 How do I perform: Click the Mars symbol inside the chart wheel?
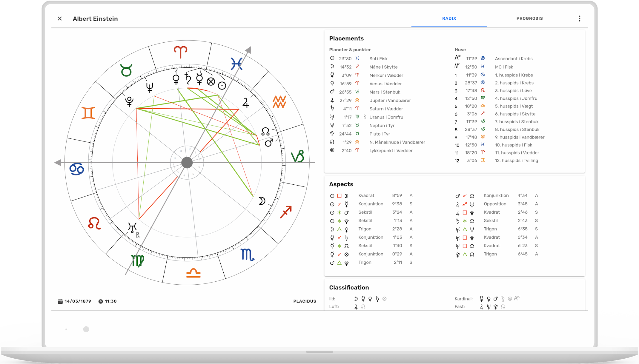269,143
